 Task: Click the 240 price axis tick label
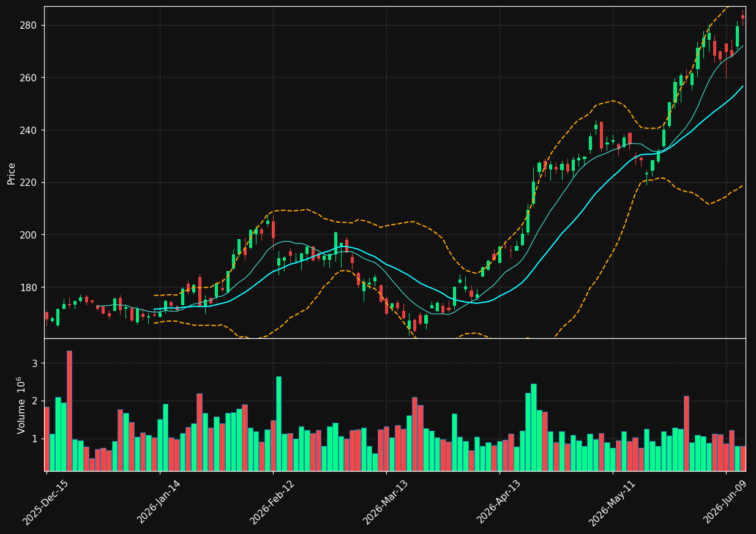click(29, 130)
